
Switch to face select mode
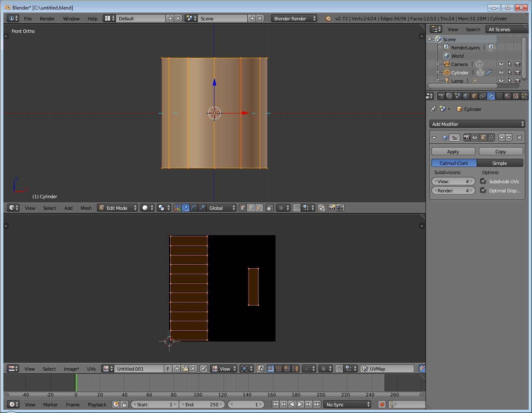(259, 208)
